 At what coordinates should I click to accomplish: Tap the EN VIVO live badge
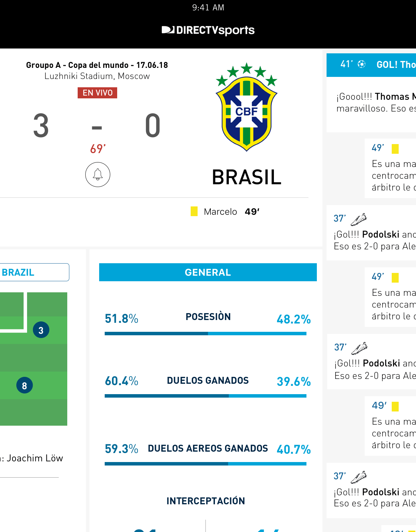(x=97, y=93)
